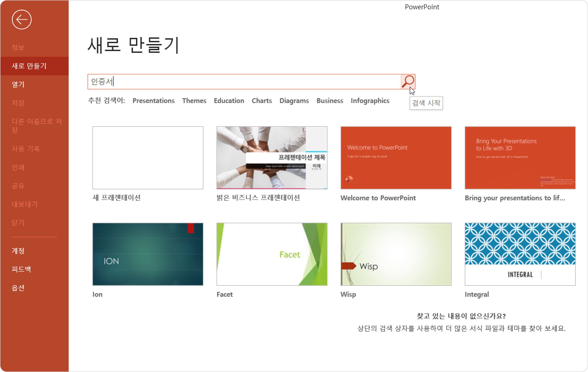Viewport: 588px width, 372px height.
Task: Go to 인쇄 in the sidebar
Action: click(x=18, y=167)
